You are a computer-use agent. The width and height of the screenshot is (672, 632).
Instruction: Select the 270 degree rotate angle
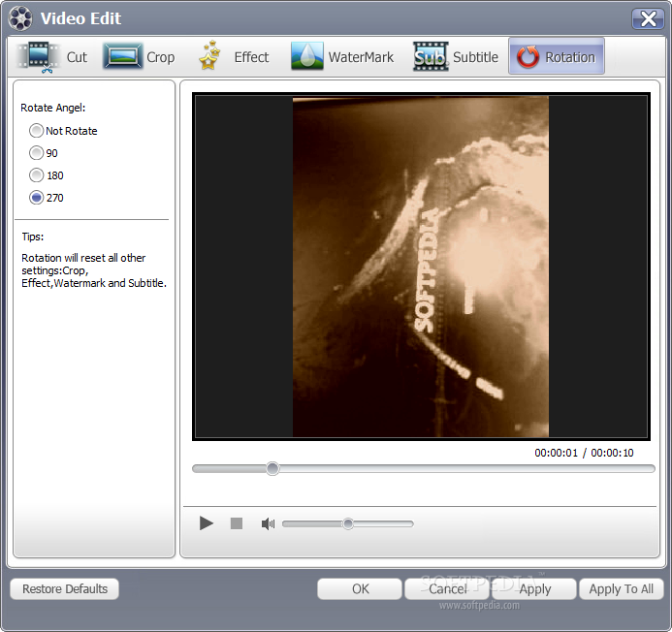click(47, 198)
